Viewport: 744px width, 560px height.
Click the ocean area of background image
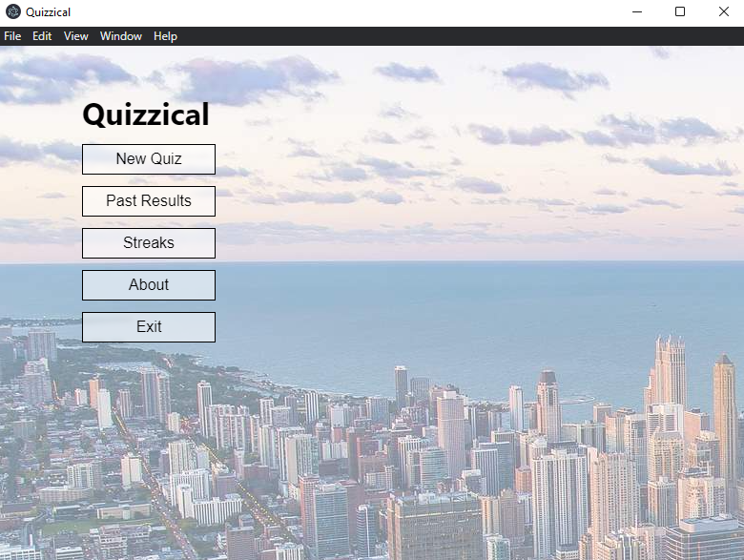click(x=429, y=305)
